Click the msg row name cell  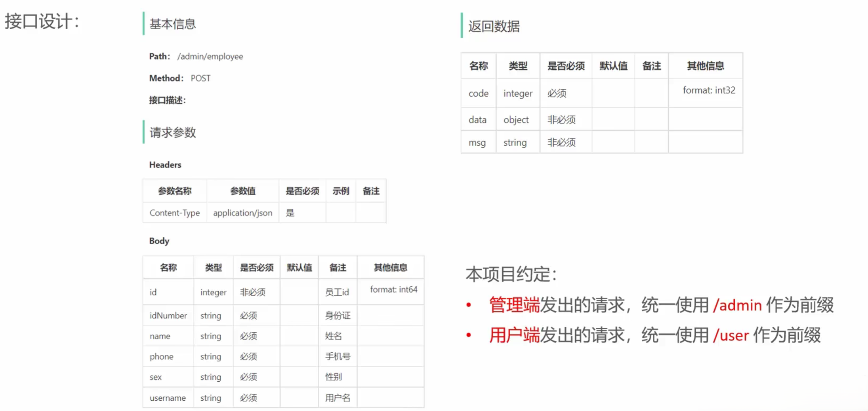(x=477, y=143)
